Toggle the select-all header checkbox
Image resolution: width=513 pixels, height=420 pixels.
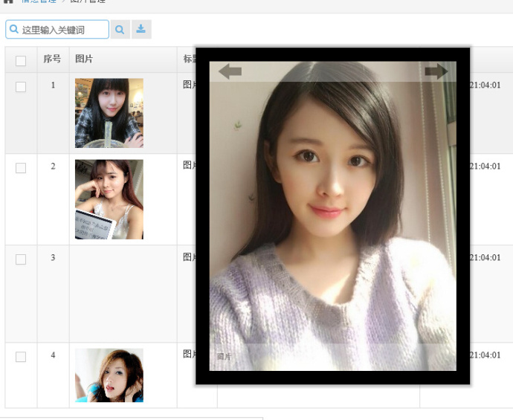click(x=21, y=60)
